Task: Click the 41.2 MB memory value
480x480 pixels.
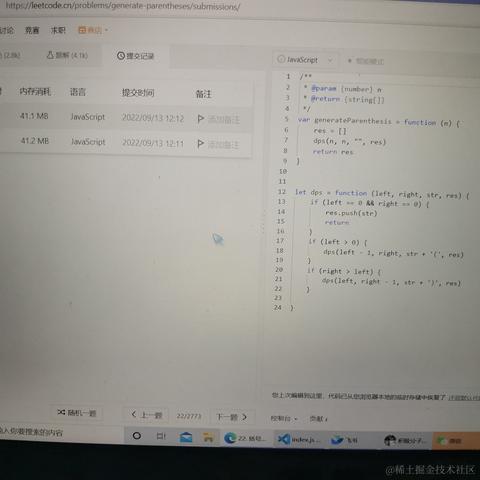Action: pyautogui.click(x=35, y=141)
